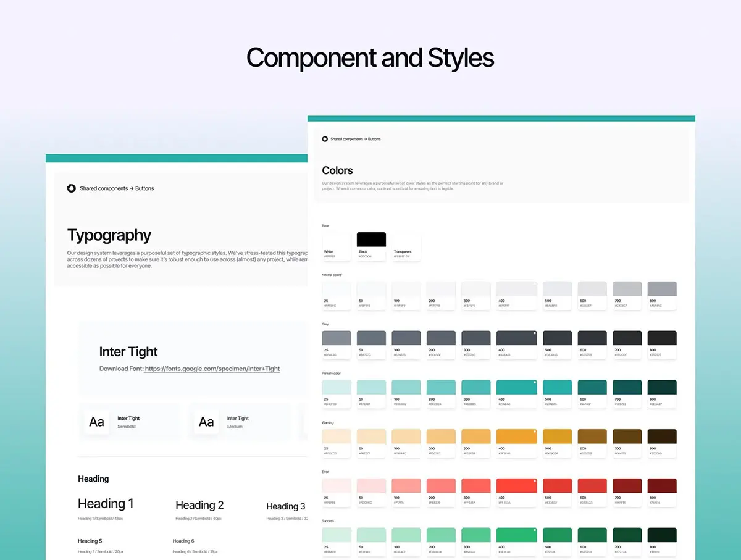Pick the Transparent base swatch
Viewport: 741px width, 560px height.
click(406, 240)
